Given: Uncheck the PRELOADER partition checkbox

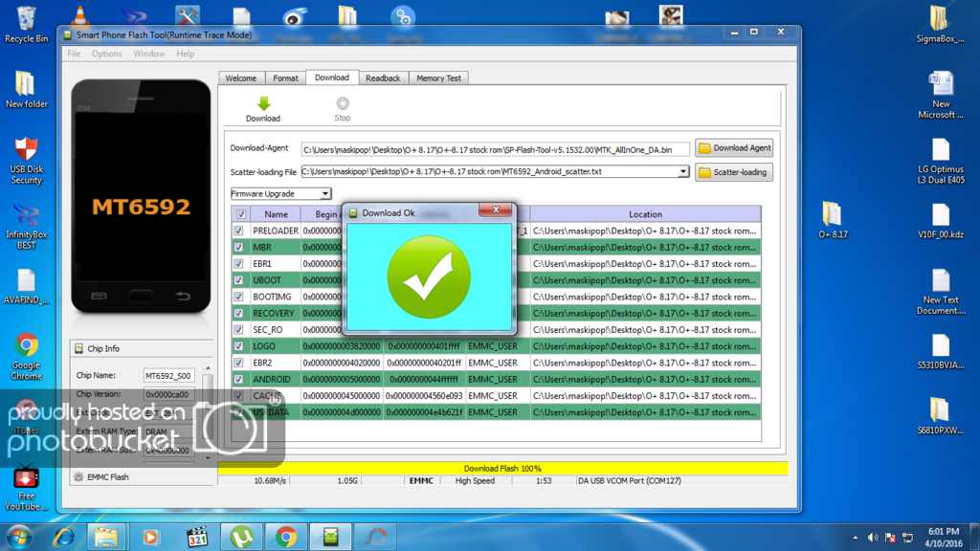Looking at the screenshot, I should coord(238,231).
